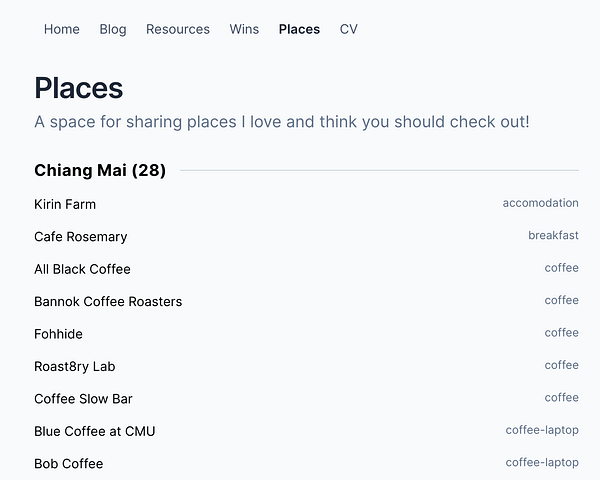
Task: Open the Cafe Rosemary entry
Action: (x=80, y=237)
